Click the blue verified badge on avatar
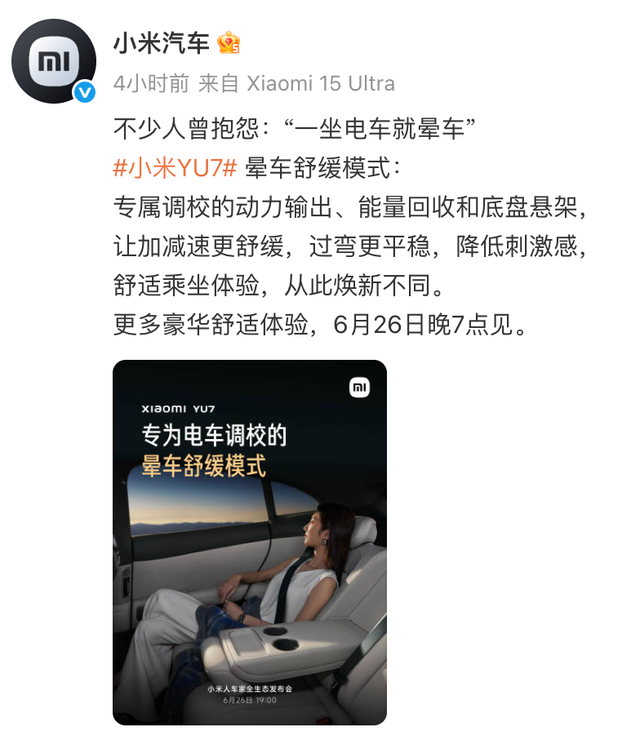 point(85,92)
